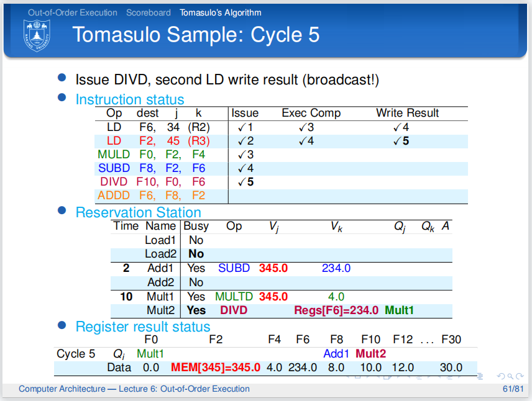
Task: Click the (R3) operand in second LD row
Action: click(199, 141)
